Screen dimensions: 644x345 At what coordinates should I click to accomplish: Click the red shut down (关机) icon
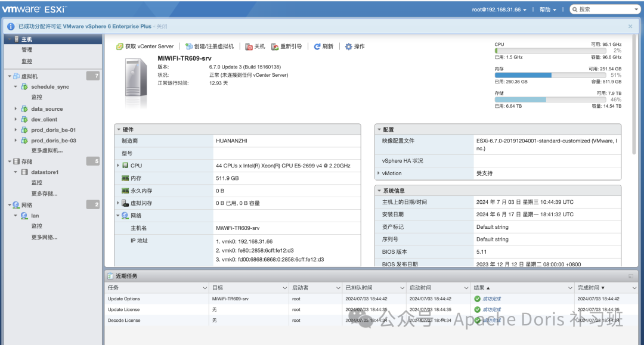pyautogui.click(x=249, y=46)
